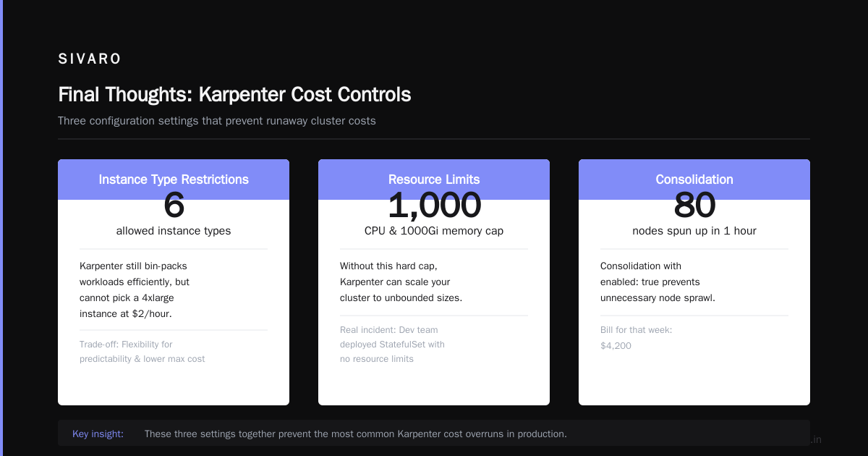Click the 1,000 CPU statistic
868x456 pixels.
click(434, 206)
